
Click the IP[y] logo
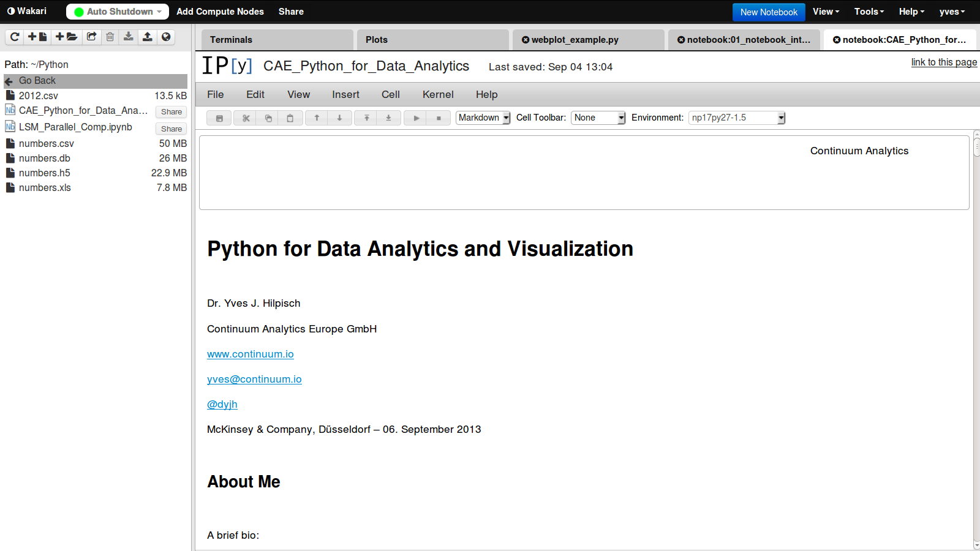point(227,65)
